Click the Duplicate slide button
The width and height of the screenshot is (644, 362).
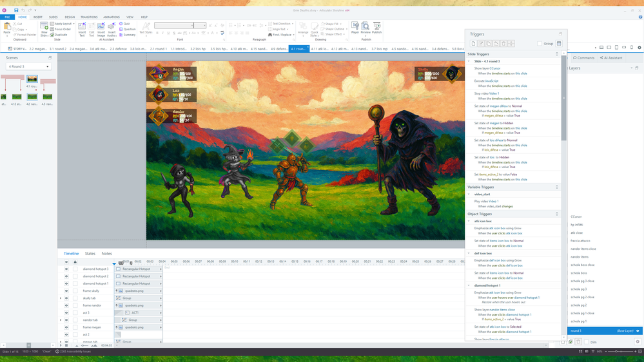[x=59, y=35]
